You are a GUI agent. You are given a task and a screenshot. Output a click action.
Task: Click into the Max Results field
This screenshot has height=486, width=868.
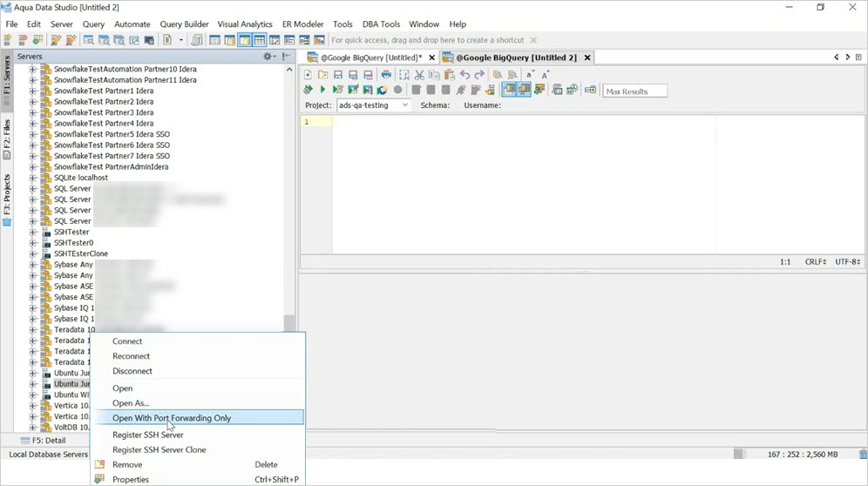(x=635, y=91)
